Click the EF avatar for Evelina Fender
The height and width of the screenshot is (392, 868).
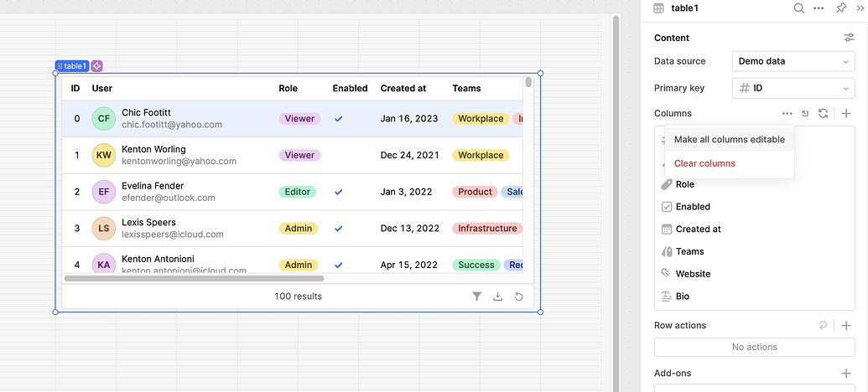point(103,192)
